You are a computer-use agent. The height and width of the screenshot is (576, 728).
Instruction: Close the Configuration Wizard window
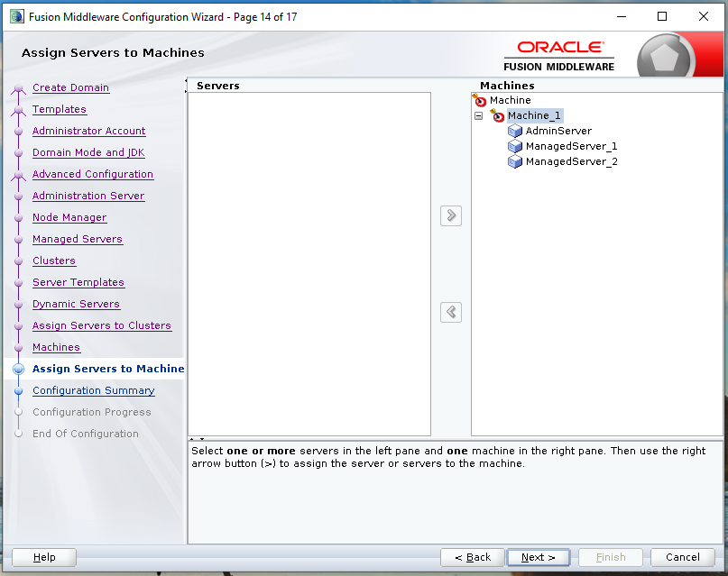click(x=704, y=17)
